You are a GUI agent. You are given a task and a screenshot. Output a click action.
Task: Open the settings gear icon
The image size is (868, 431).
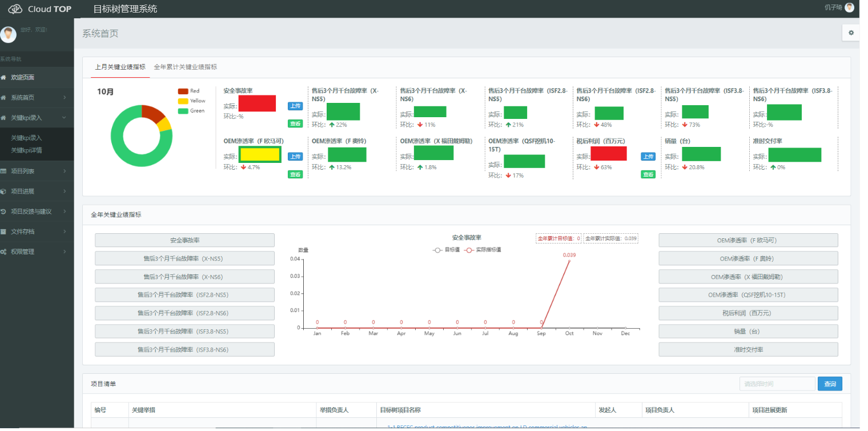click(851, 33)
